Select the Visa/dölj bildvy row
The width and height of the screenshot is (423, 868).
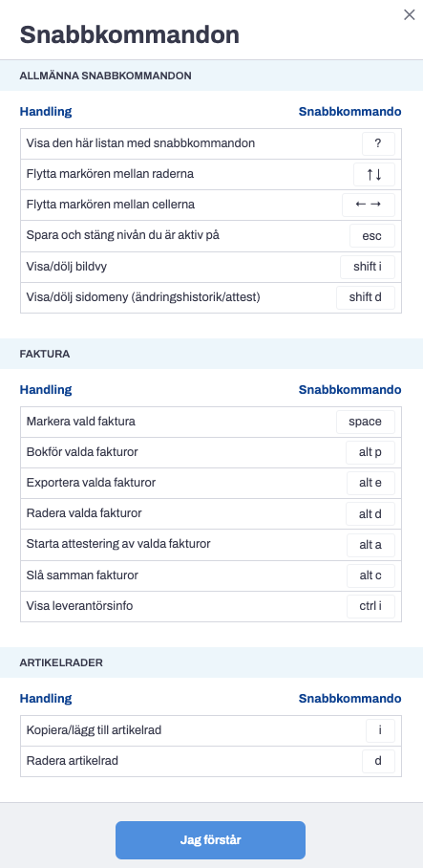[x=211, y=267]
